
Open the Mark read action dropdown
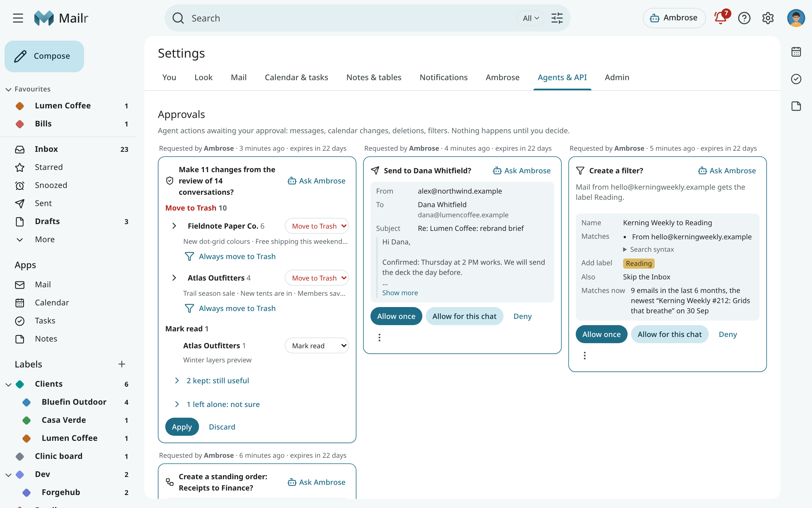317,346
